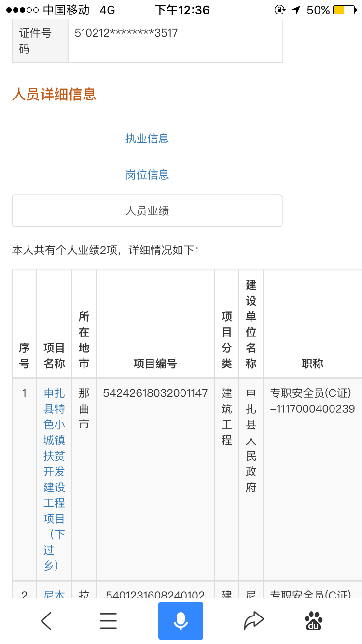Image resolution: width=362 pixels, height=644 pixels.
Task: Switch to the 执业信息 tab
Action: pyautogui.click(x=147, y=139)
